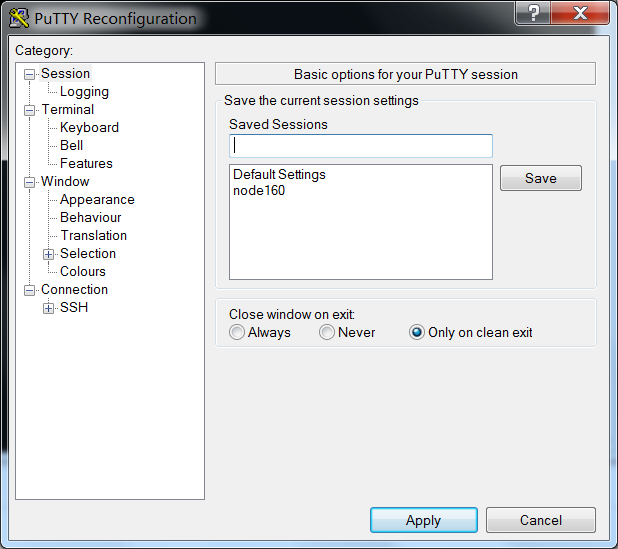Image resolution: width=618 pixels, height=549 pixels.
Task: Click the PuTTY icon in title bar
Action: (x=19, y=18)
